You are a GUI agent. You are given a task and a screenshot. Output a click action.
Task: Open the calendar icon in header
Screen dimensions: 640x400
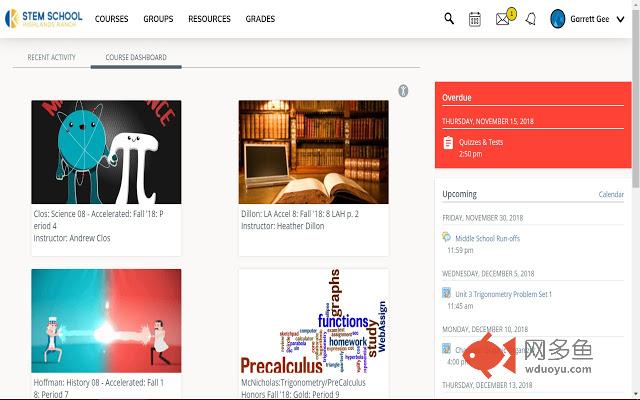(x=474, y=19)
